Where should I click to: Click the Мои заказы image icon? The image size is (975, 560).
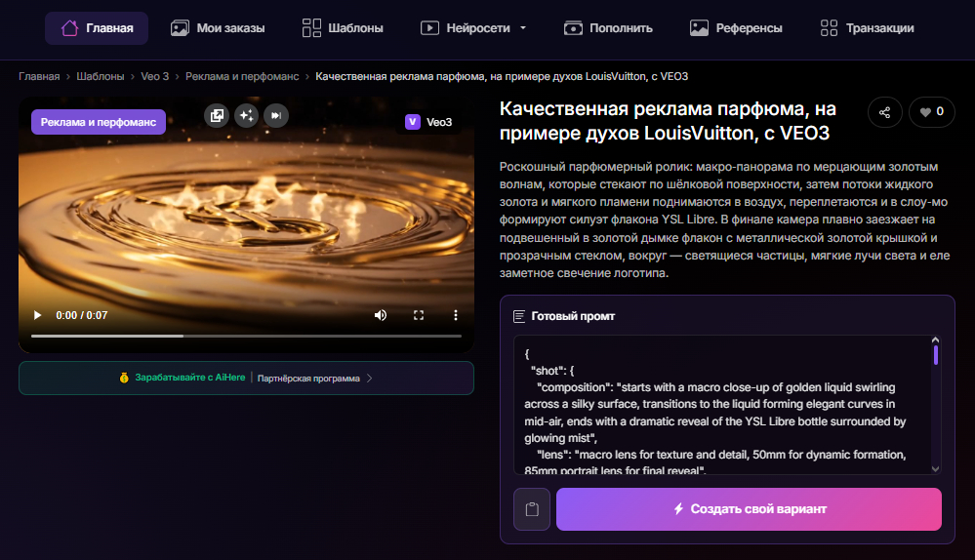click(x=180, y=28)
